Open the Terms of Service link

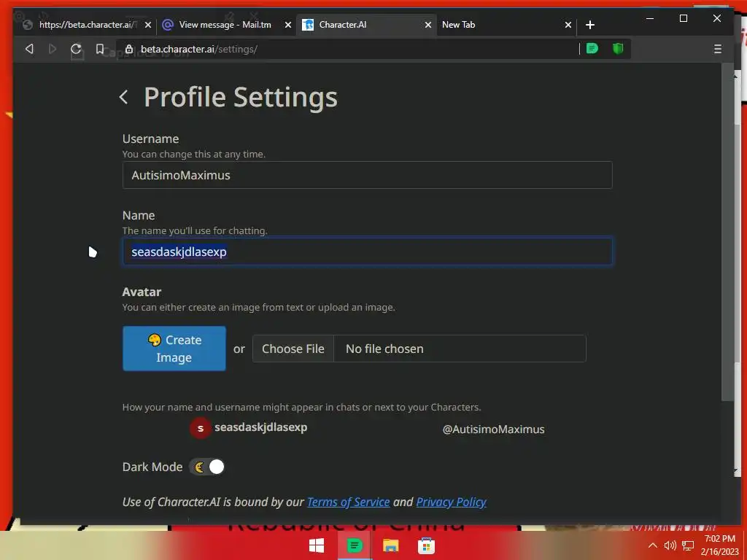pyautogui.click(x=348, y=502)
